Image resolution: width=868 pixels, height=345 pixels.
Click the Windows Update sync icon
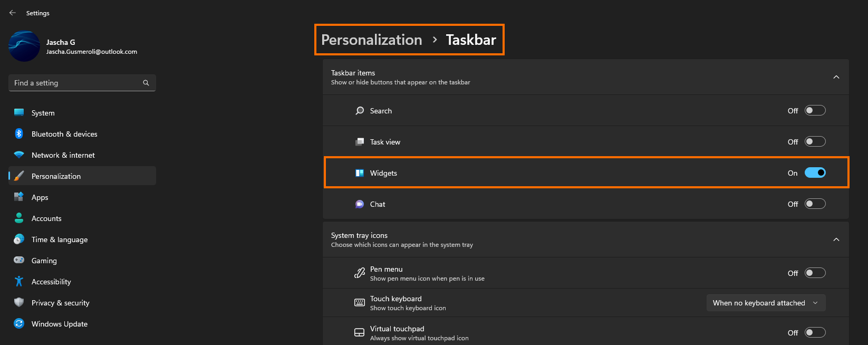click(19, 323)
